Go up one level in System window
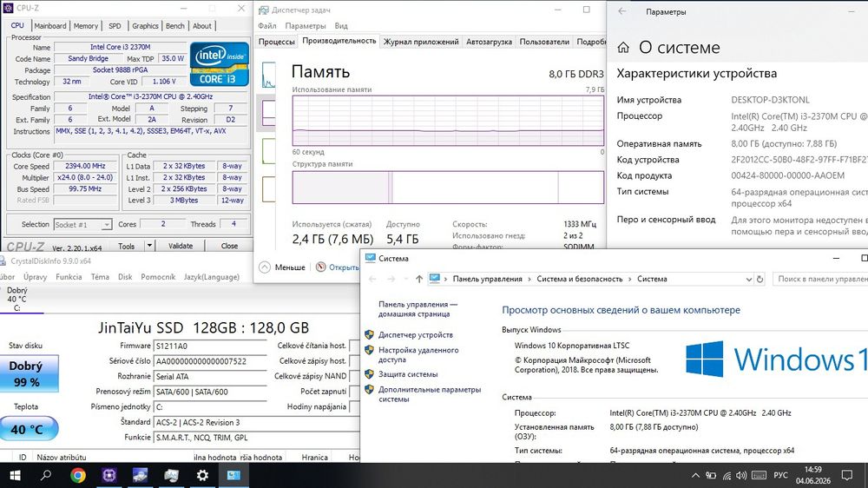 coord(419,279)
